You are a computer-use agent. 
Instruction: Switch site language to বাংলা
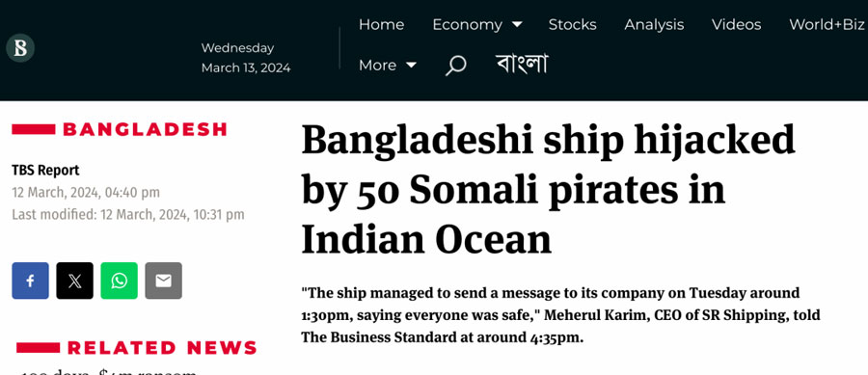[x=522, y=65]
